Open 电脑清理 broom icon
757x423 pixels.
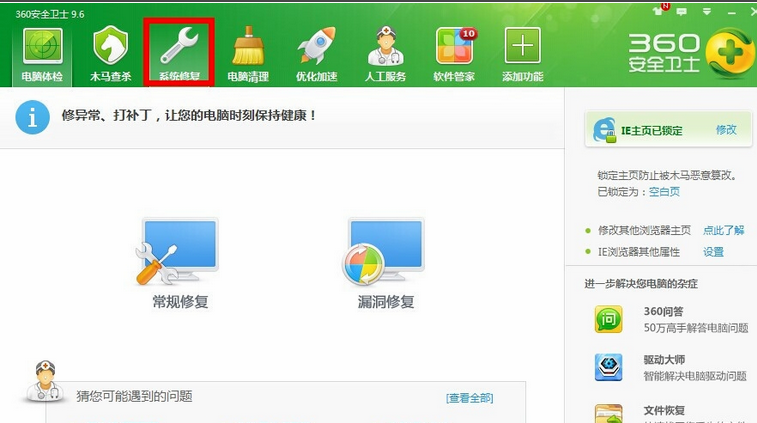(x=248, y=46)
